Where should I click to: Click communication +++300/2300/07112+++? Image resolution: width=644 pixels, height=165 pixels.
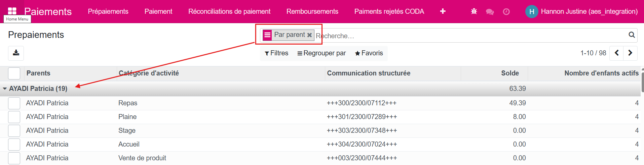tap(362, 103)
